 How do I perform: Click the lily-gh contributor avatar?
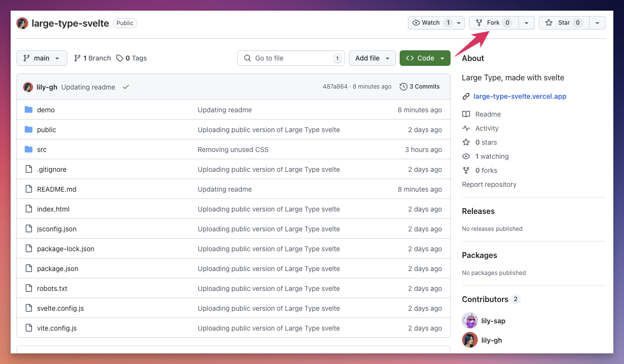[x=470, y=340]
